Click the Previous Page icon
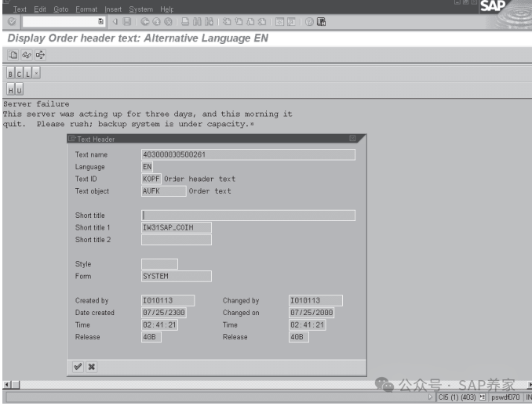The image size is (532, 406). pos(239,22)
